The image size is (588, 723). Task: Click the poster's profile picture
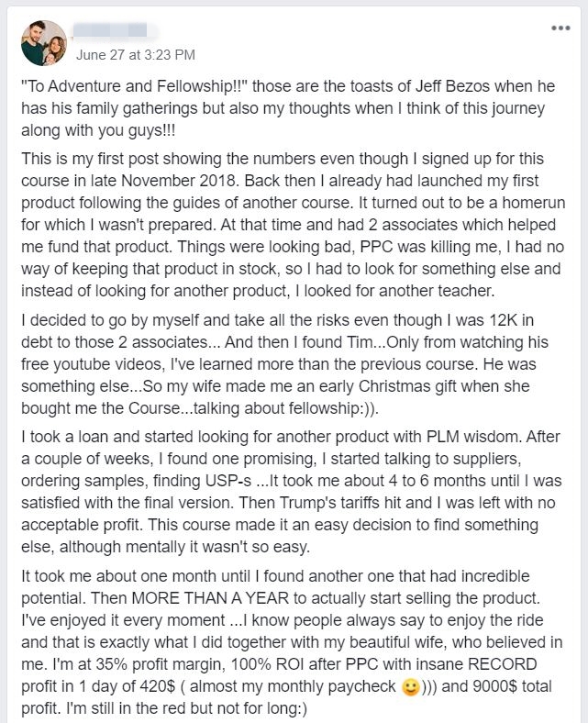(44, 43)
